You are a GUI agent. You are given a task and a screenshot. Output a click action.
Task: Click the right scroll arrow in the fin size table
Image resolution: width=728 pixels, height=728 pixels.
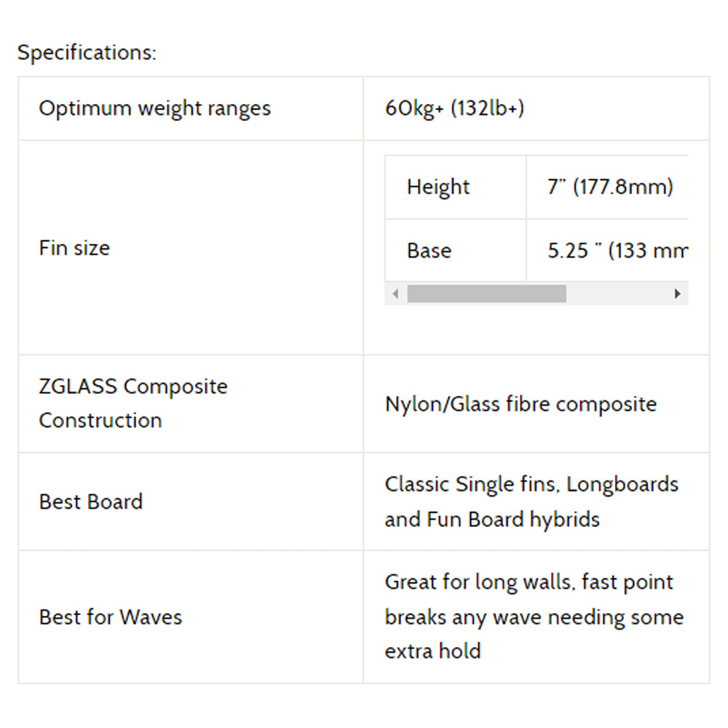tap(677, 294)
